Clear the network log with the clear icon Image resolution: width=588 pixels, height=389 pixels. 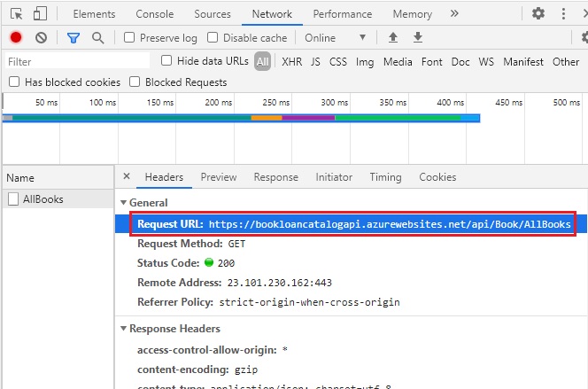click(41, 37)
